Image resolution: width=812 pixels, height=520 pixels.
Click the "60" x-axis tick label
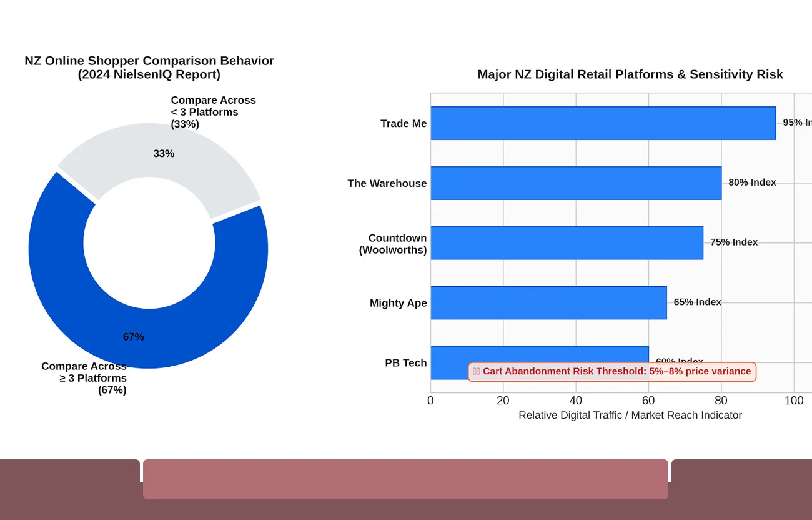649,401
